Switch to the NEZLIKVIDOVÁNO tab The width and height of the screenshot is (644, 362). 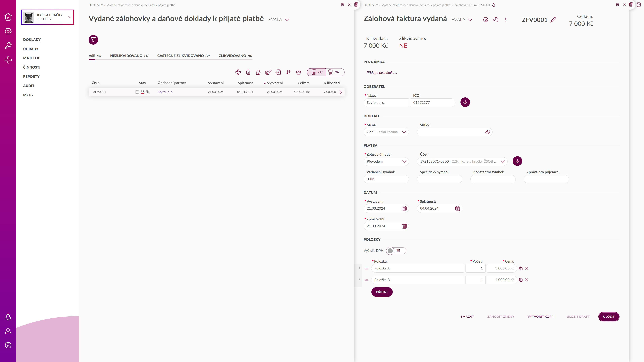pyautogui.click(x=129, y=56)
